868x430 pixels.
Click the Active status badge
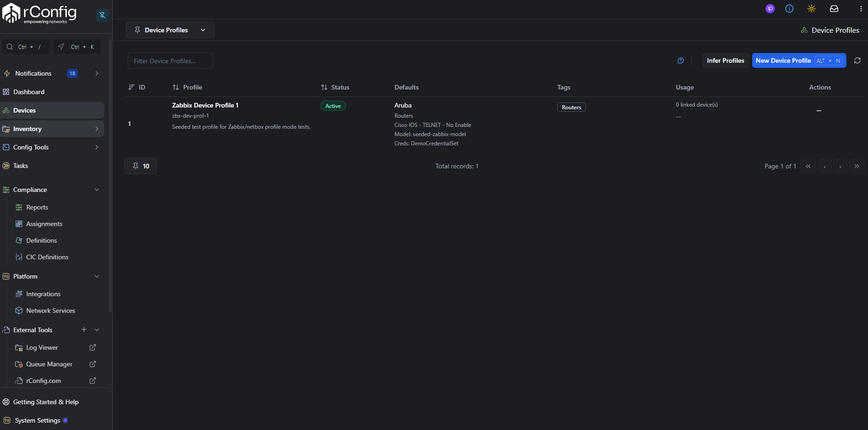333,106
